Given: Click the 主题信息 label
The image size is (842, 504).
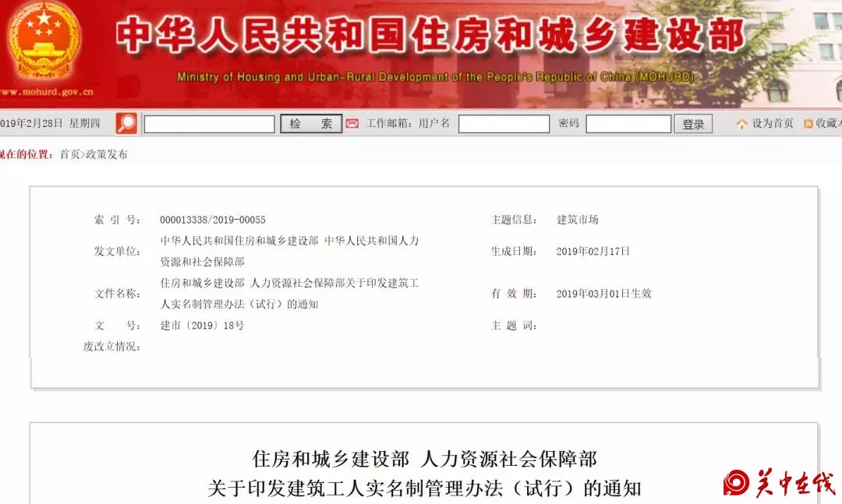Looking at the screenshot, I should [513, 220].
